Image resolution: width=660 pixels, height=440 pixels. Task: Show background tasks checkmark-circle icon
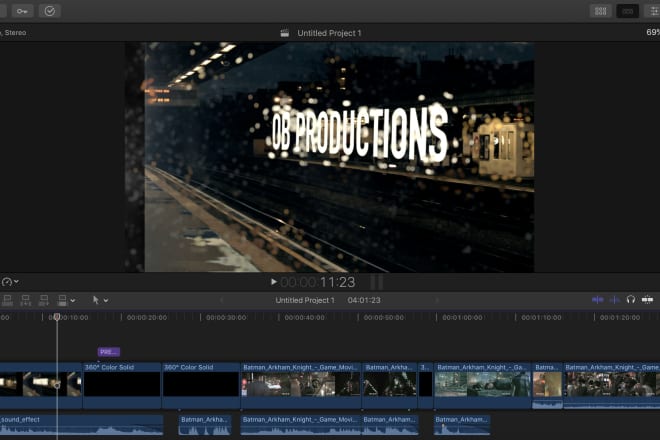(x=50, y=11)
